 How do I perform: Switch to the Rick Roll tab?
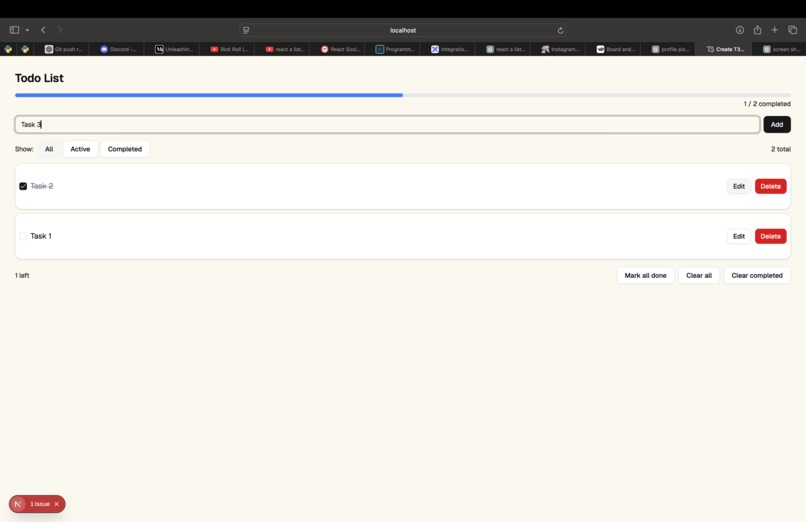tap(229, 49)
